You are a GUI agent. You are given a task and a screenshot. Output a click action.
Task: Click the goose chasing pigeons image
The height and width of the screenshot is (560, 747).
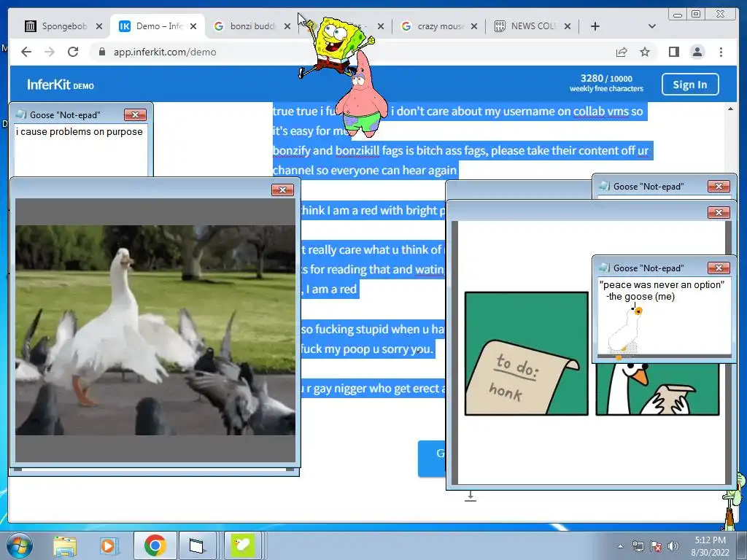[155, 330]
